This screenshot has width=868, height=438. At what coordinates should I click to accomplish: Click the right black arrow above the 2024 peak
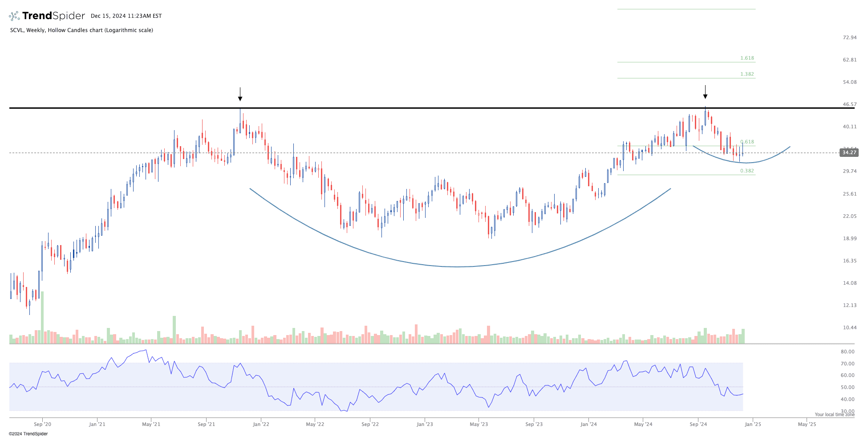pos(705,92)
